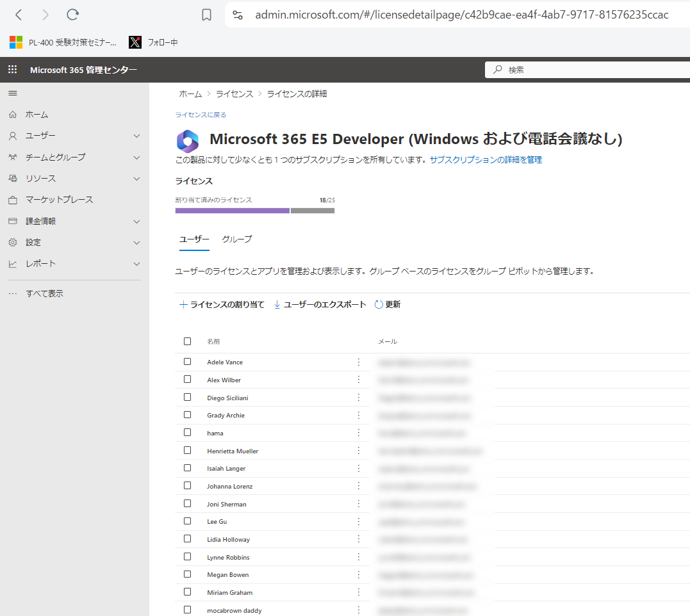Go back with the browser back arrow
The image size is (690, 616).
click(19, 15)
